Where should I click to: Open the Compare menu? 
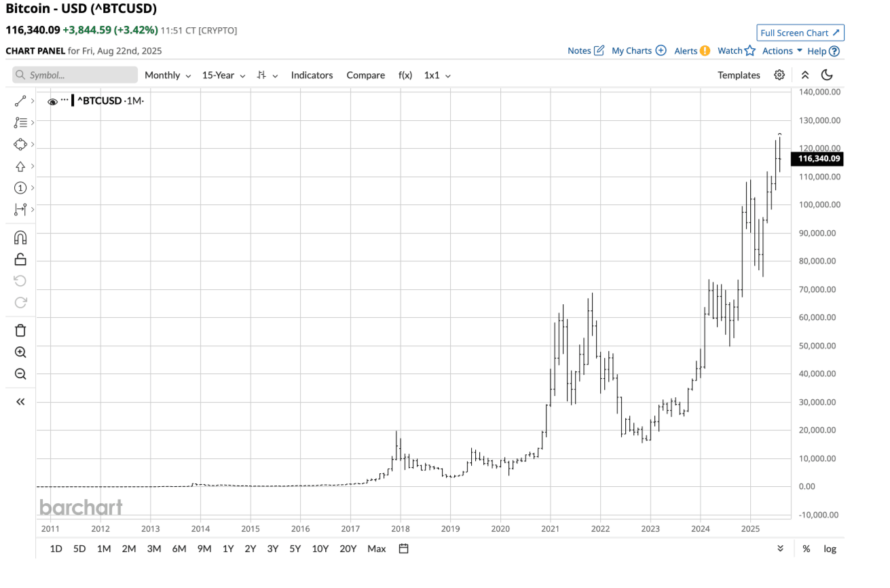click(366, 75)
